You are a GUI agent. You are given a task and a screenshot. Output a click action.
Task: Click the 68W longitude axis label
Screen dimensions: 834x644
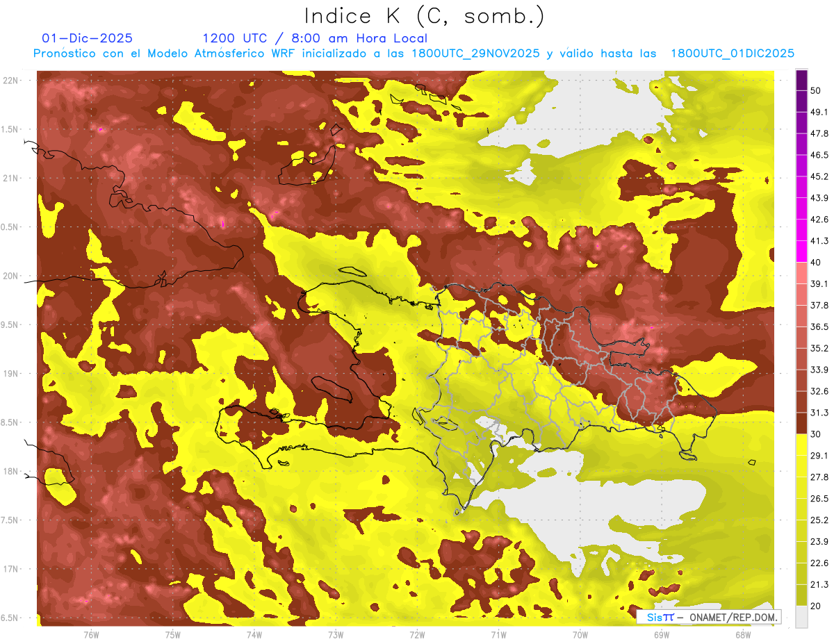[743, 634]
